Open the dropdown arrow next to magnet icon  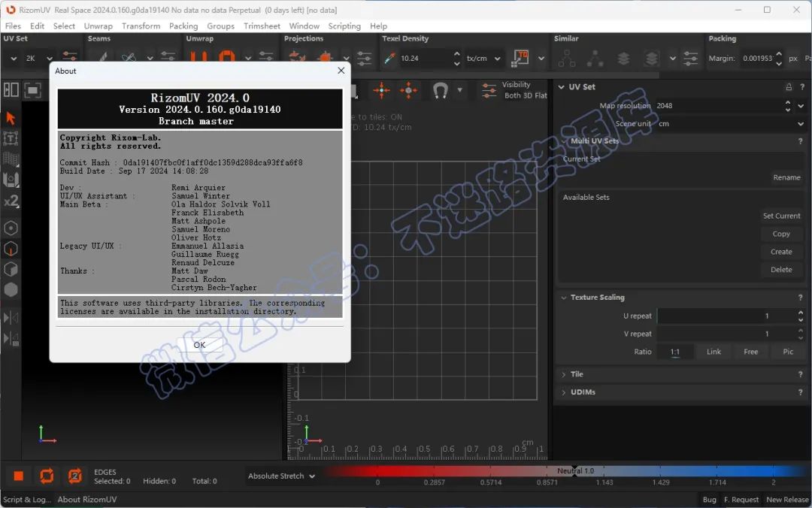tap(459, 90)
